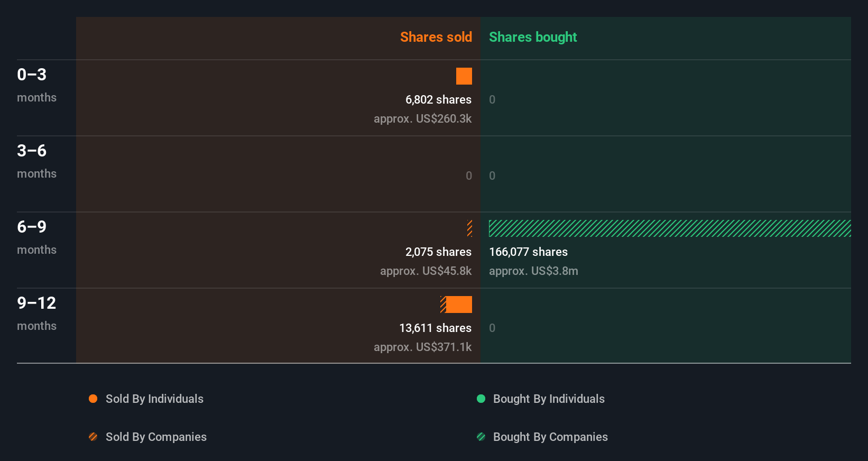Click the approx. US$45.8k value
868x461 pixels.
tap(426, 271)
